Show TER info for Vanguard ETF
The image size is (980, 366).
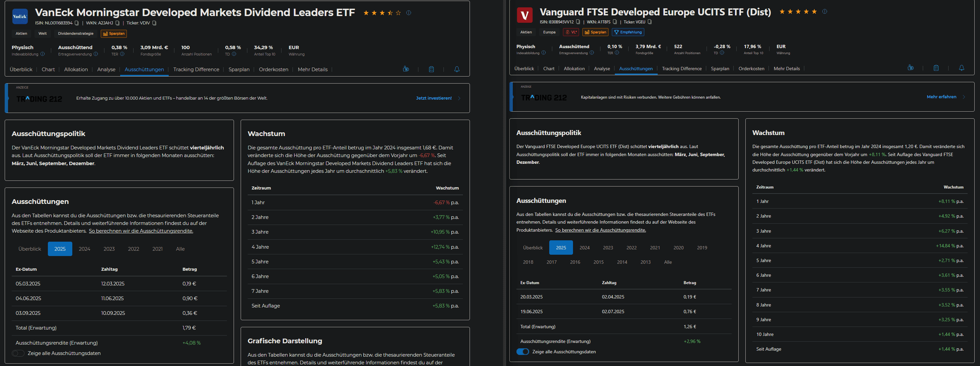pos(617,53)
